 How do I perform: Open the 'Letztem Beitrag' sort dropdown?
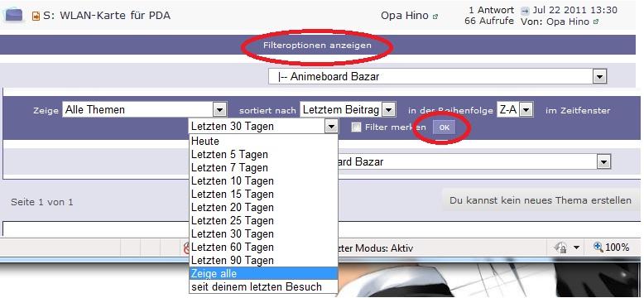(348, 109)
